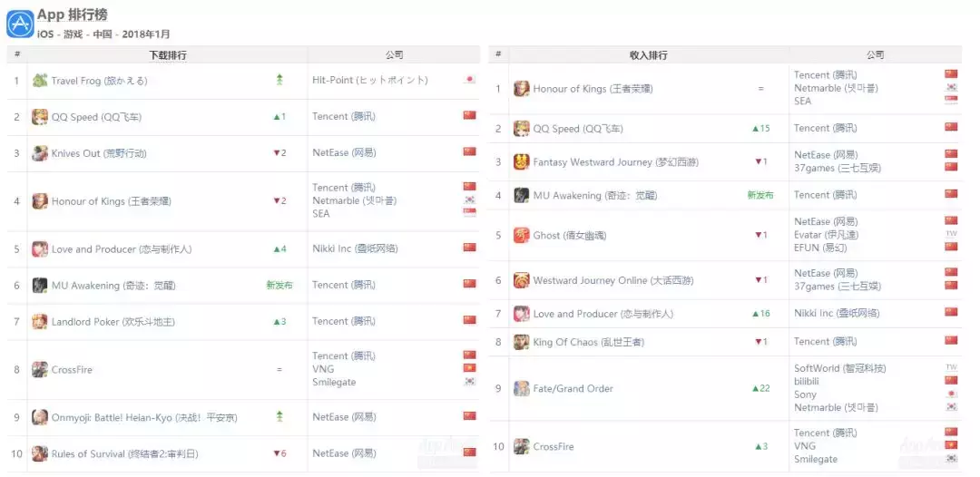Click 新发布 label for MU Awakening downloads
Viewport: 980px width, 477px height.
click(279, 286)
